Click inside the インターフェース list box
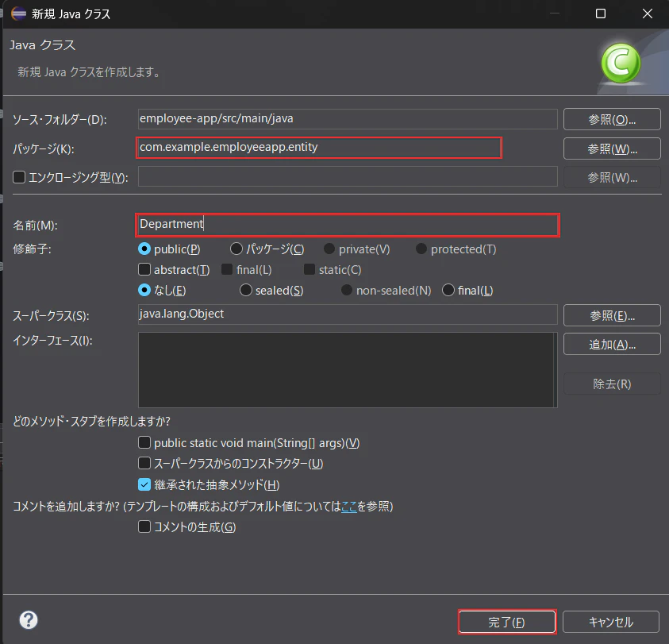 [348, 370]
